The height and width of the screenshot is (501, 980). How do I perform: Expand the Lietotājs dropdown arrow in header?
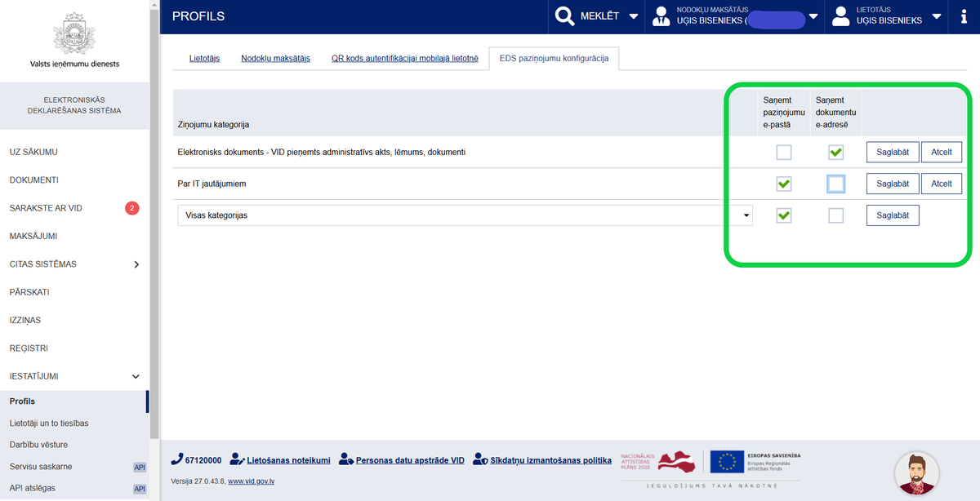(936, 16)
